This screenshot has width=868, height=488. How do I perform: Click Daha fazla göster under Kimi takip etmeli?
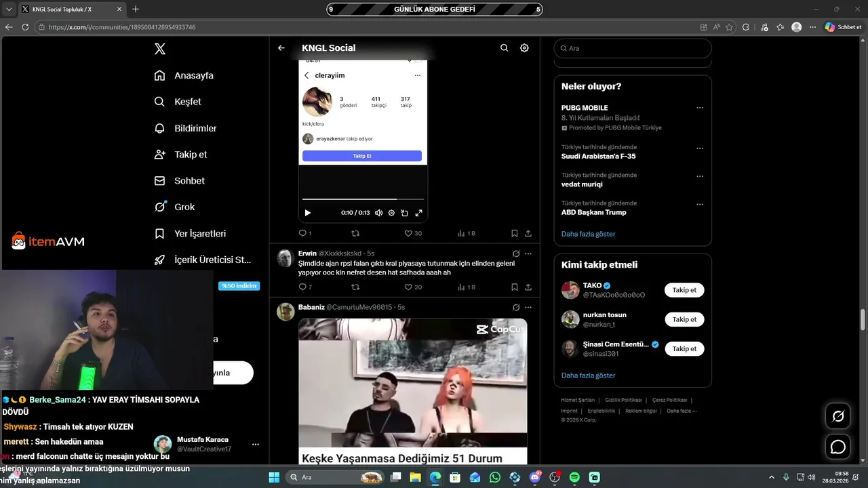pos(589,375)
